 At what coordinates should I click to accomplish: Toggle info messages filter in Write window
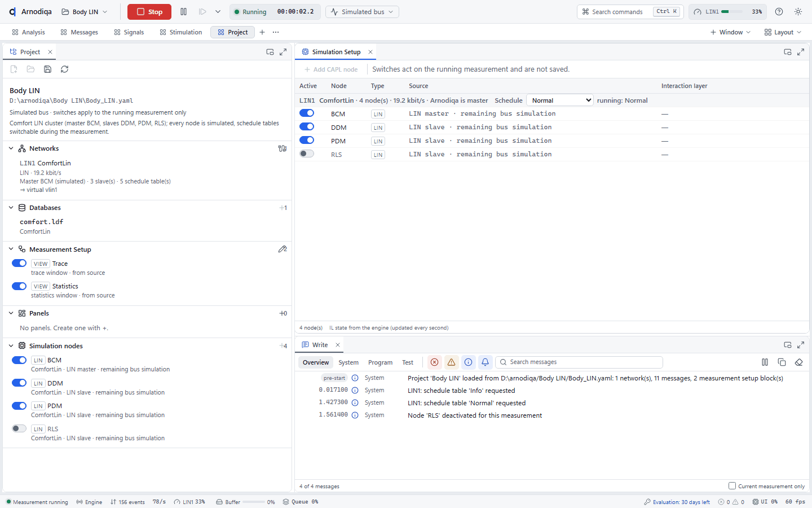pos(468,362)
